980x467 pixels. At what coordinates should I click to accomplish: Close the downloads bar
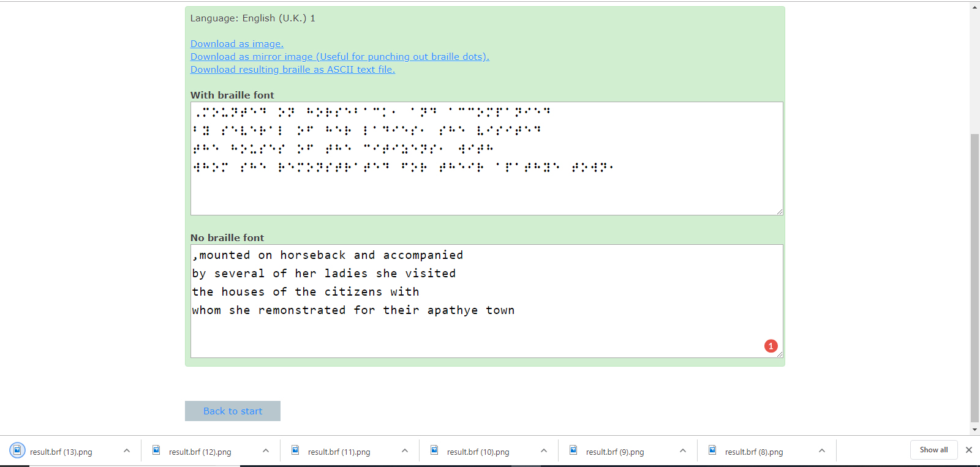(x=968, y=450)
